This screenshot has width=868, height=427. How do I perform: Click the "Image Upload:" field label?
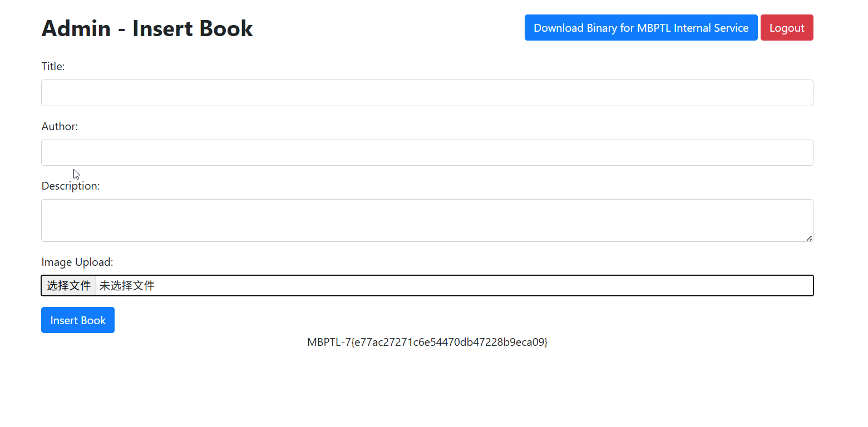tap(77, 262)
